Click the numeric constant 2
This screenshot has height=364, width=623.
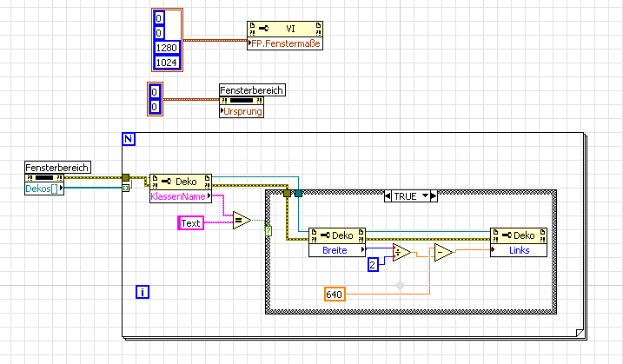coord(373,265)
